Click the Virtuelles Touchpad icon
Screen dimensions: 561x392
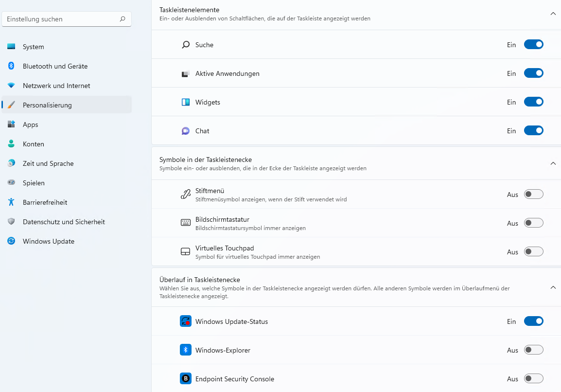(185, 251)
